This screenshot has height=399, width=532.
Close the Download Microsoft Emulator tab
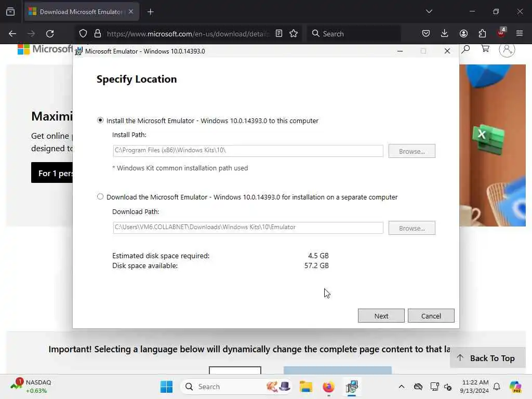[x=131, y=11]
